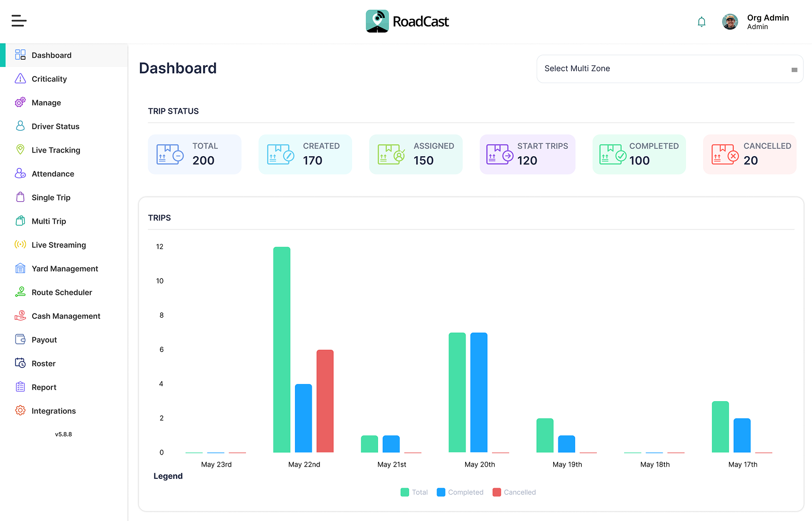Click the Completed trips status card
The width and height of the screenshot is (812, 521).
pyautogui.click(x=639, y=154)
